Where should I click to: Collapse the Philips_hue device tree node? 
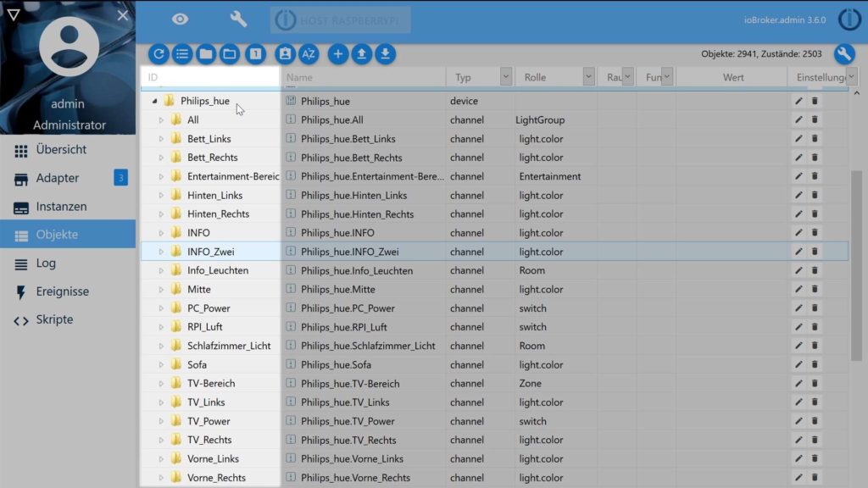click(154, 101)
